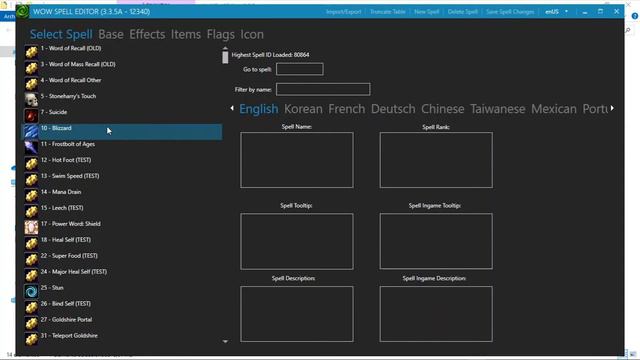Click the Word of Recall (OLD) spell icon
Viewport: 640px width, 360px height.
[x=31, y=52]
